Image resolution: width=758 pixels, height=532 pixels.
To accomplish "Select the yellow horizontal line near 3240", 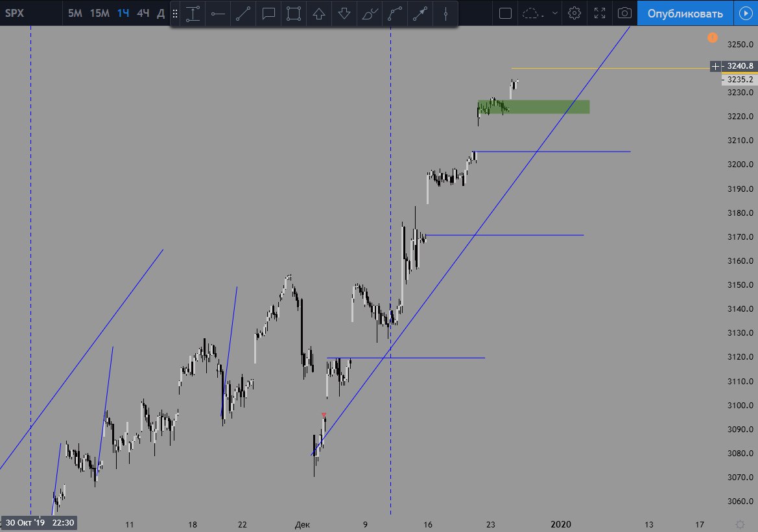I will 610,68.
